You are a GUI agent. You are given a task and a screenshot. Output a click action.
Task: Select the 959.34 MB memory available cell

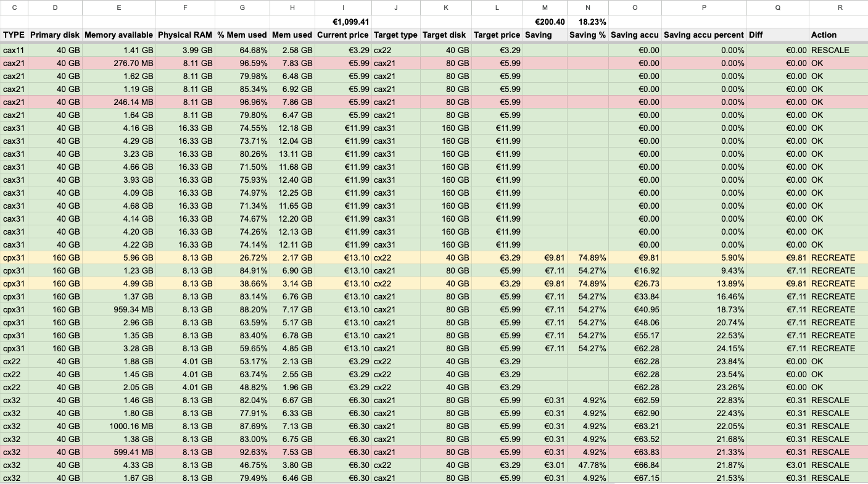[x=119, y=309]
